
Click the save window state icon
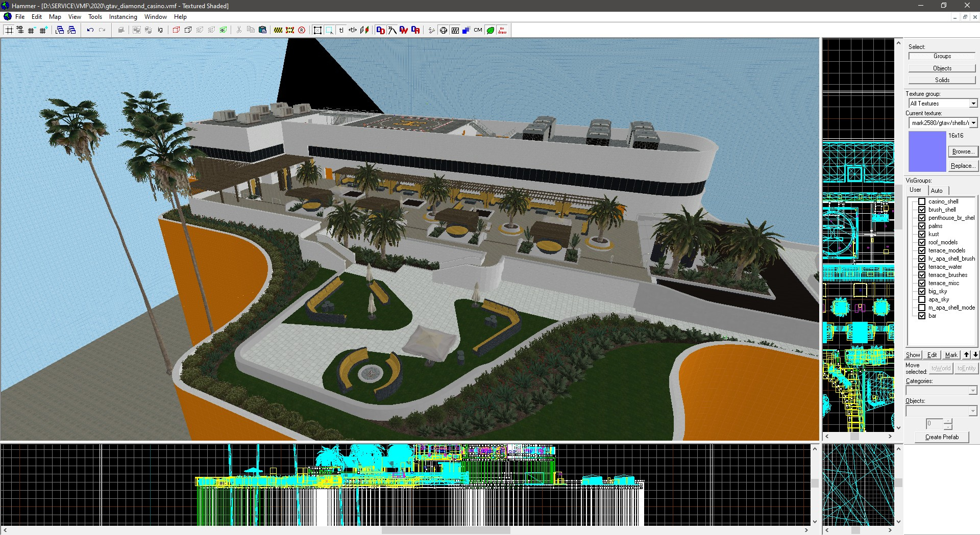coord(71,30)
